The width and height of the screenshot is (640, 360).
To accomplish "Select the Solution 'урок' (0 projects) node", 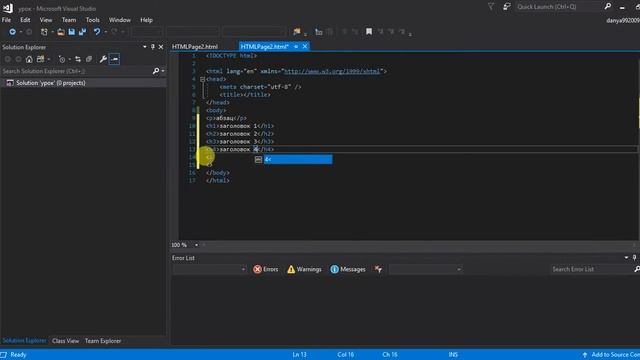I will click(x=51, y=83).
